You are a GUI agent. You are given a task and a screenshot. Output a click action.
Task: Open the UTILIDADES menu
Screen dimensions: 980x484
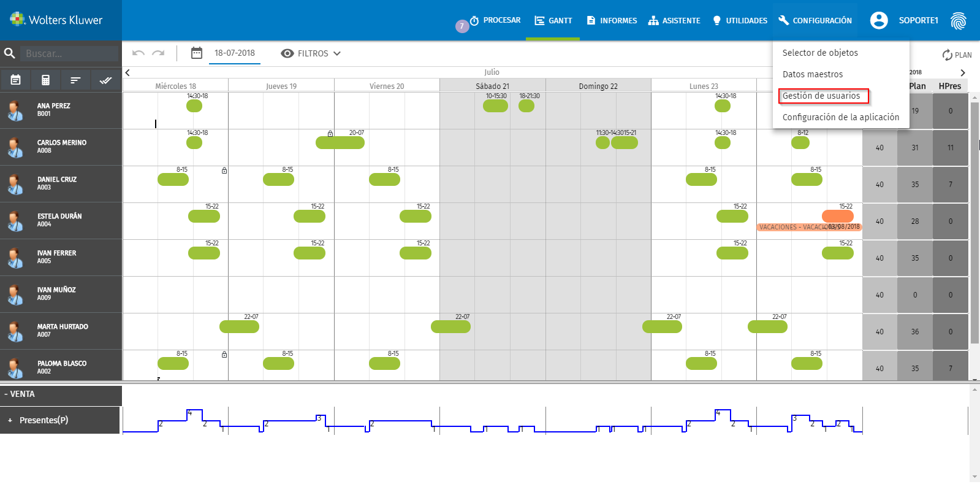[740, 20]
